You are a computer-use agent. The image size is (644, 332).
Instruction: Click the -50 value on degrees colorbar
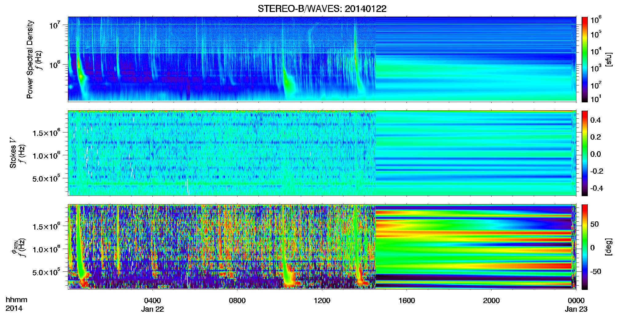click(x=595, y=271)
